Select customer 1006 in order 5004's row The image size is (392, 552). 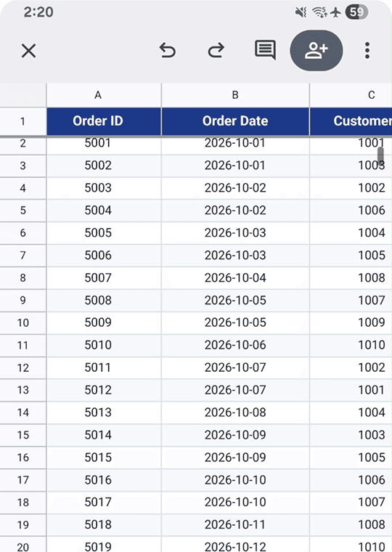[x=351, y=211]
